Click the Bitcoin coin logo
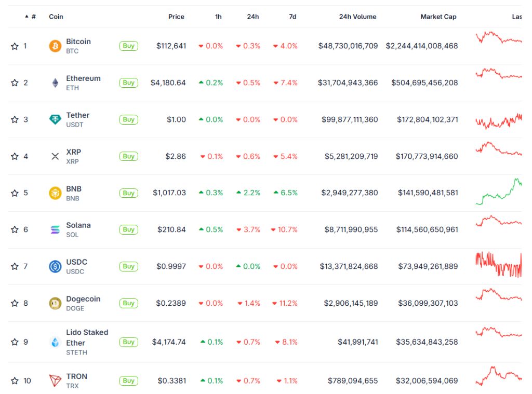The image size is (532, 394). 55,46
